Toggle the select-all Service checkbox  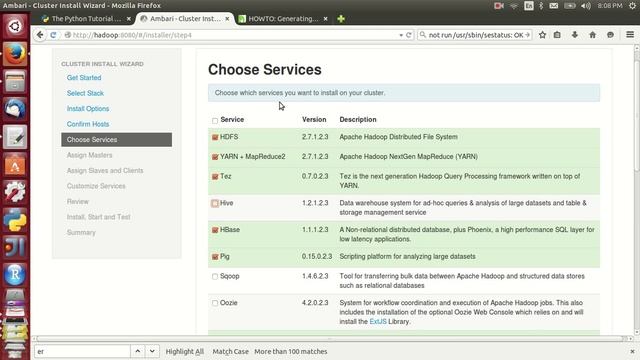coord(215,120)
